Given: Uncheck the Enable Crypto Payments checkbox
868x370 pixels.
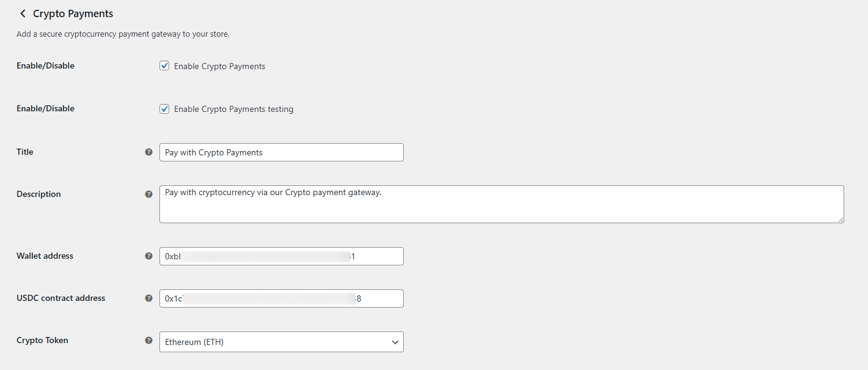Looking at the screenshot, I should pyautogui.click(x=164, y=65).
